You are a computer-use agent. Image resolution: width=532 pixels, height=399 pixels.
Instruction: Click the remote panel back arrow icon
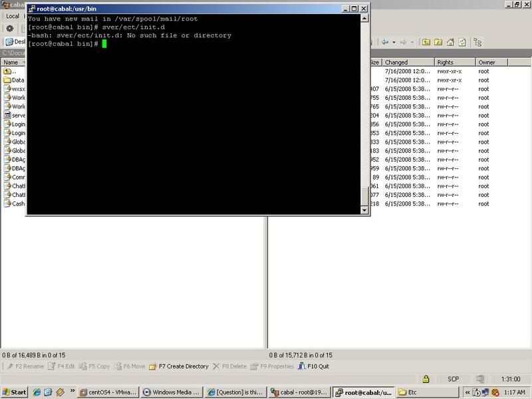pyautogui.click(x=384, y=42)
